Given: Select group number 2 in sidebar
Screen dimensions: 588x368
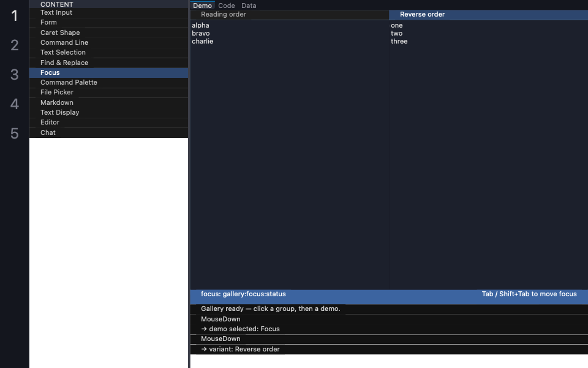Looking at the screenshot, I should click(14, 45).
